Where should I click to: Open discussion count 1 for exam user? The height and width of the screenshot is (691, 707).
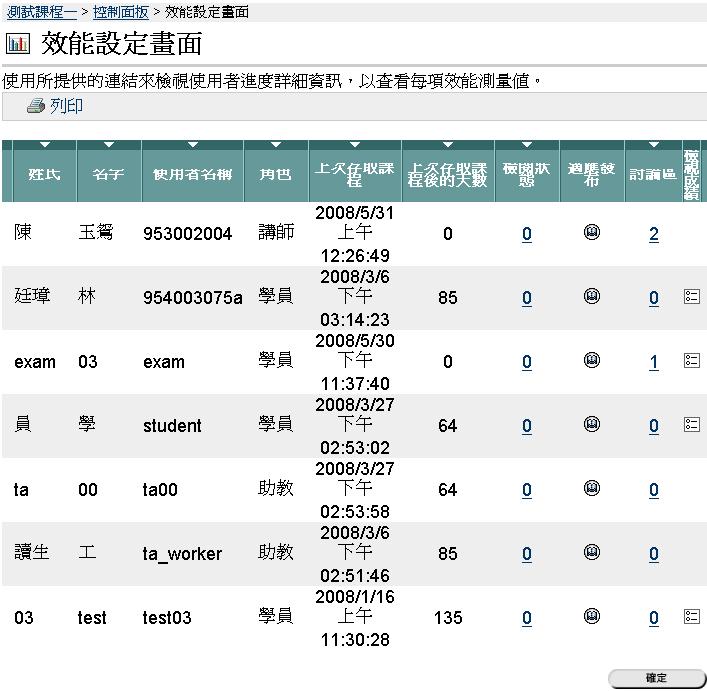point(653,363)
